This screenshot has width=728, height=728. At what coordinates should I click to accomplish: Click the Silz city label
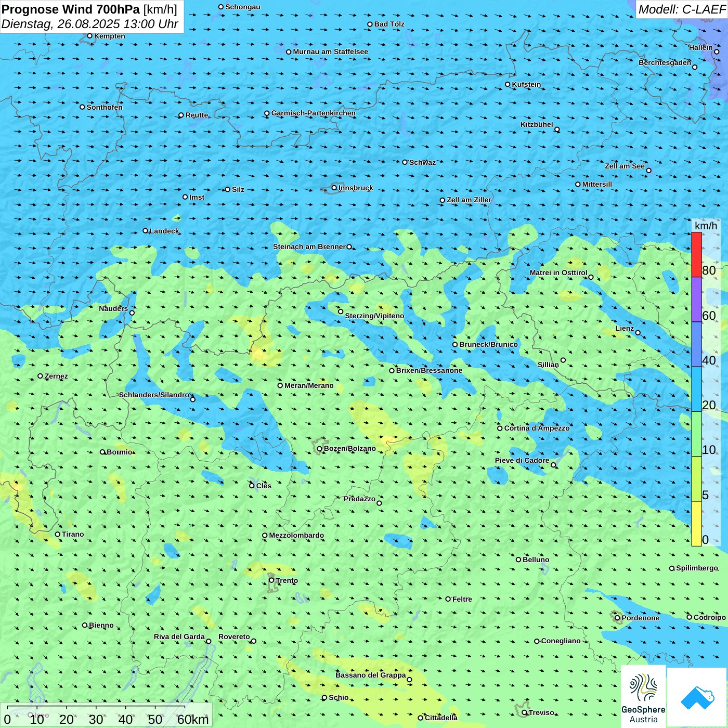tap(238, 189)
